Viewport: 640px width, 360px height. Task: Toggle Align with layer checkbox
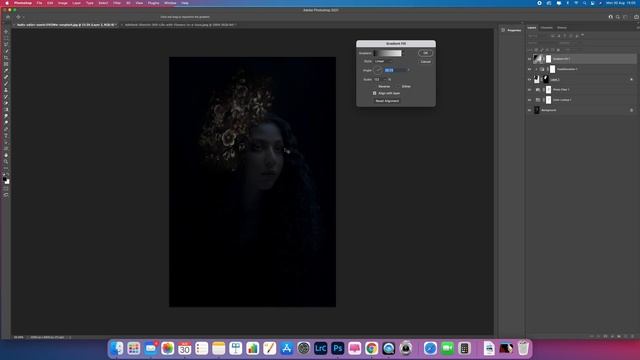pos(375,93)
